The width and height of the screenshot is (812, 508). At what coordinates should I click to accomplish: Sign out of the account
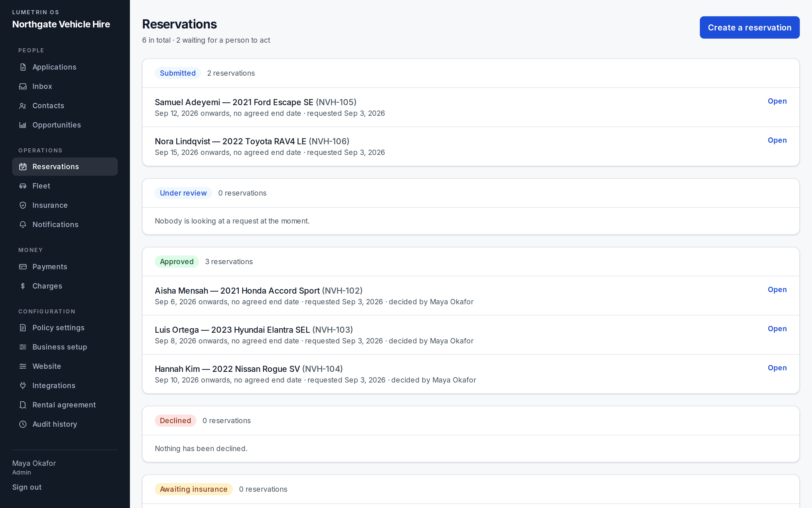pyautogui.click(x=27, y=487)
